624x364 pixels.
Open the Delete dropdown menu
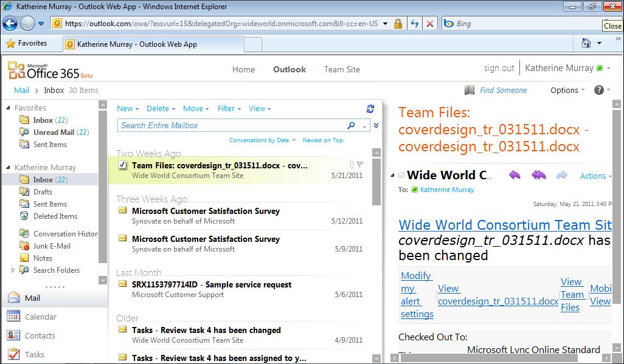tap(161, 109)
